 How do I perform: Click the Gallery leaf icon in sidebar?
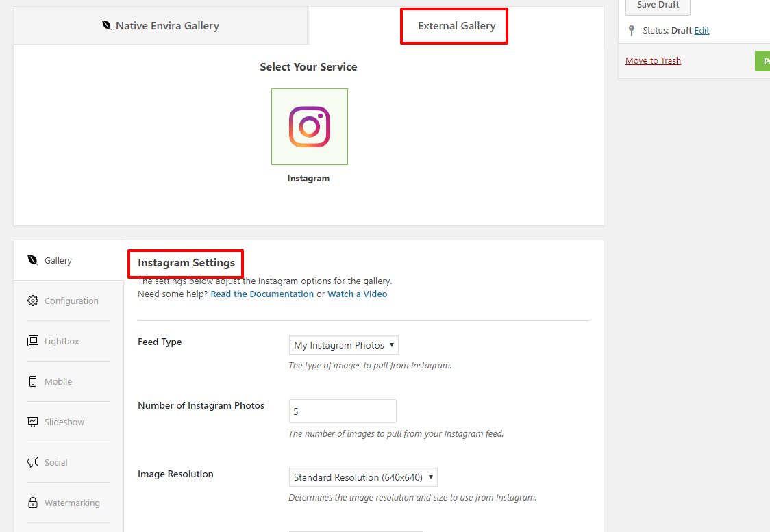coord(33,260)
